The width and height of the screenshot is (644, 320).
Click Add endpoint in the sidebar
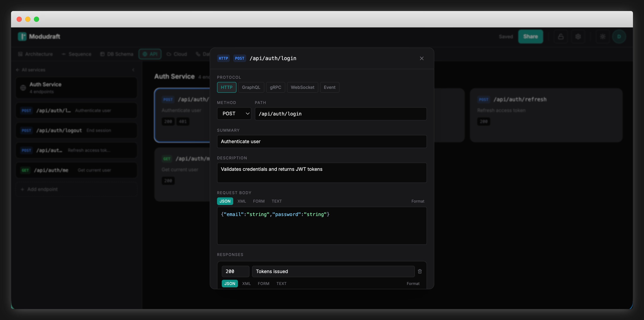pyautogui.click(x=76, y=189)
